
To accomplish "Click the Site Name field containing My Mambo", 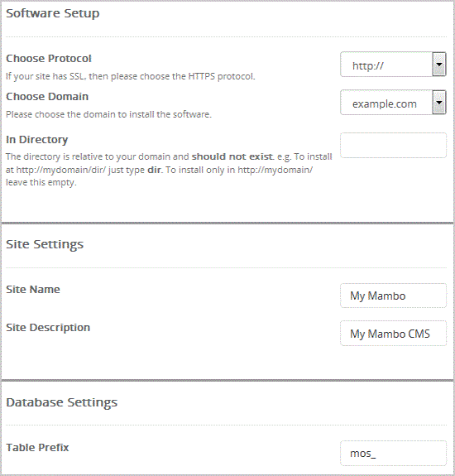I will [x=393, y=296].
